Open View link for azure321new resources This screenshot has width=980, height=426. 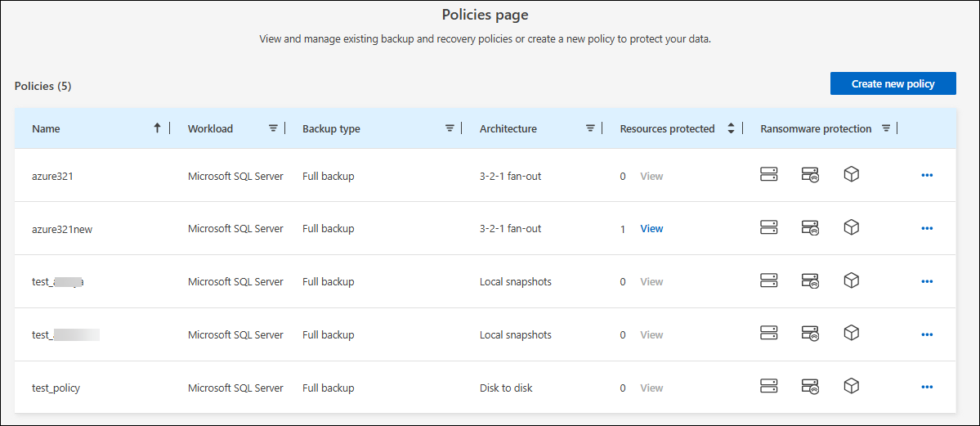click(x=651, y=229)
